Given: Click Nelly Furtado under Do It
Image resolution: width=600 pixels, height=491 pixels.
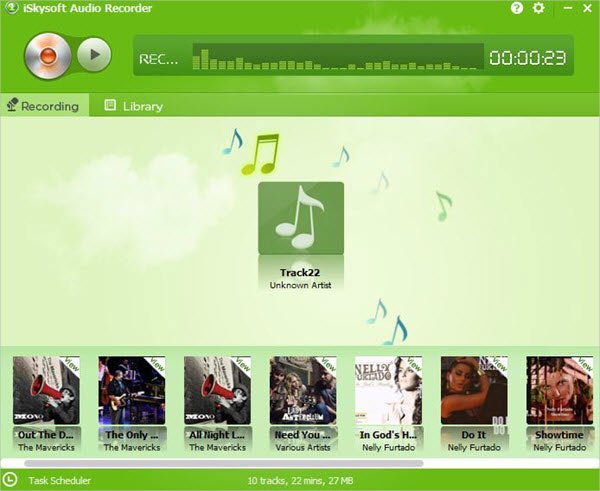Looking at the screenshot, I should [474, 447].
